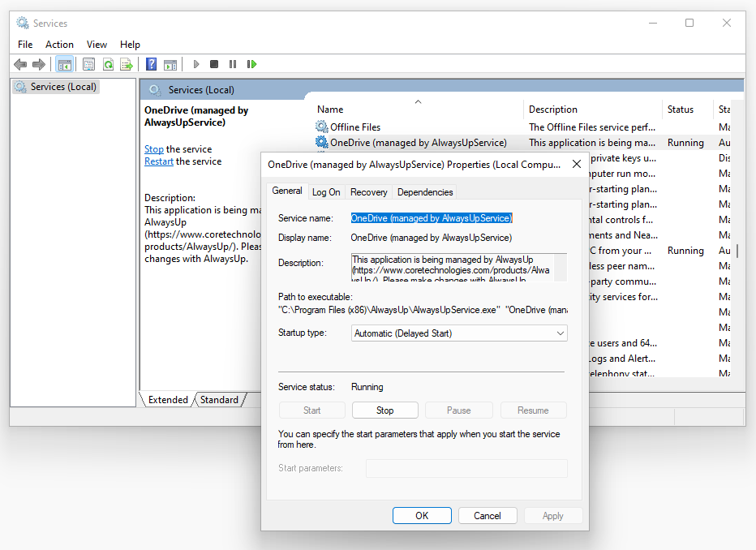Viewport: 756px width, 550px height.
Task: Select the Offline Files service row
Action: click(x=522, y=127)
